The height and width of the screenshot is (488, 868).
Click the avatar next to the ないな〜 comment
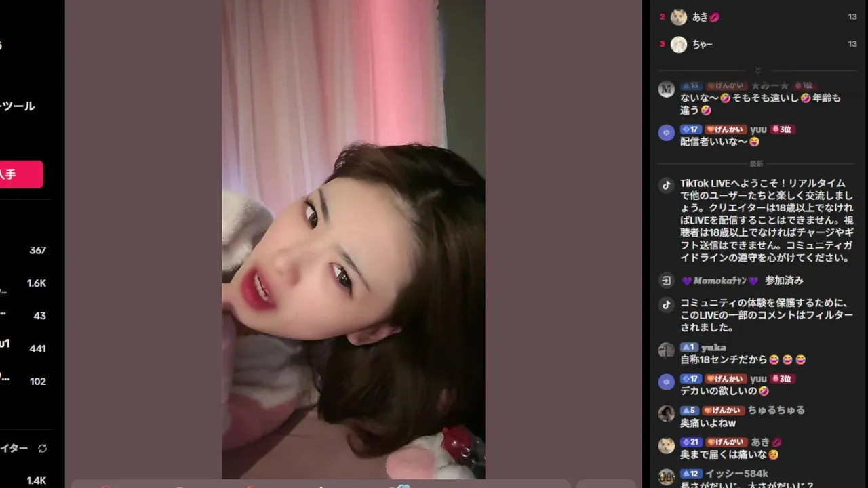[667, 89]
